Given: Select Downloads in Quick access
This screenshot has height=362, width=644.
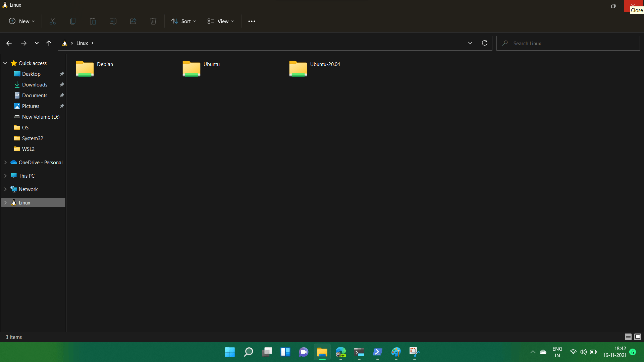Looking at the screenshot, I should click(x=35, y=84).
